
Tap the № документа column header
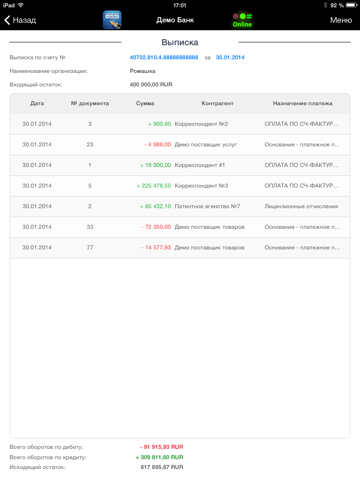point(90,103)
